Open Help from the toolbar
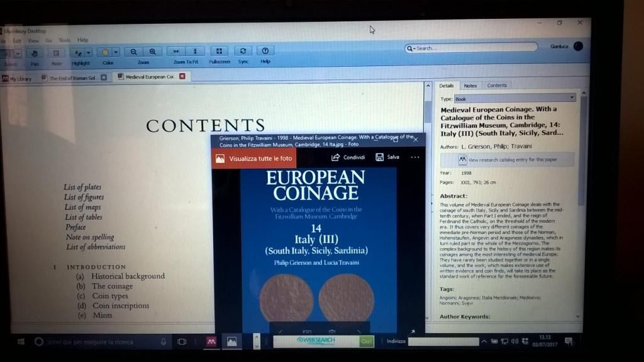This screenshot has width=644, height=362. coord(265,51)
